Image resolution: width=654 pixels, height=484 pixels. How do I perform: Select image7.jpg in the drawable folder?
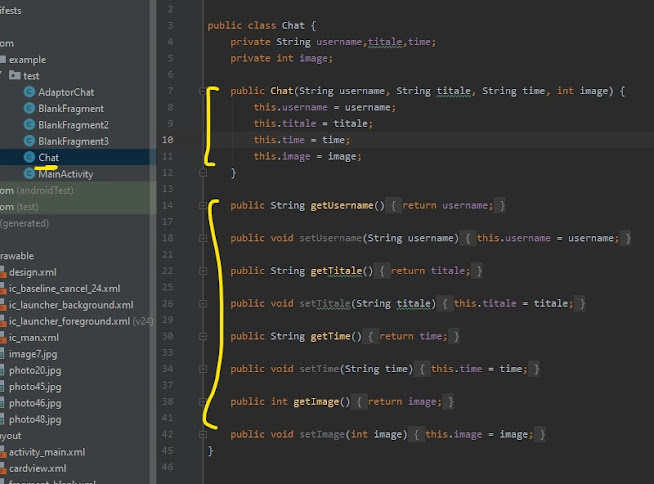point(35,354)
